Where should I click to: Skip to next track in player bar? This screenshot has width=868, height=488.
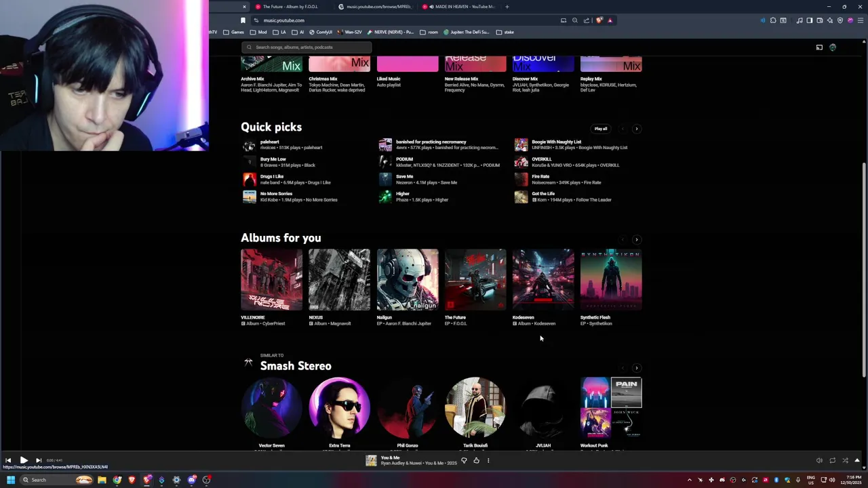click(39, 460)
